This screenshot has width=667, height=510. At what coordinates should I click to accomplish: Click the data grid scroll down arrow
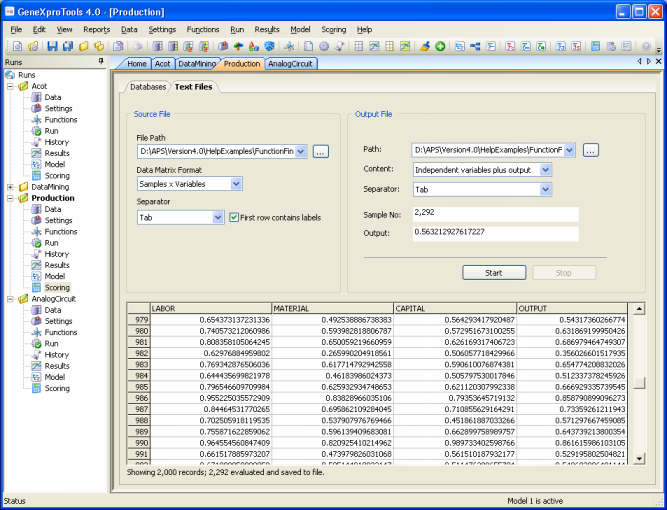[x=639, y=458]
